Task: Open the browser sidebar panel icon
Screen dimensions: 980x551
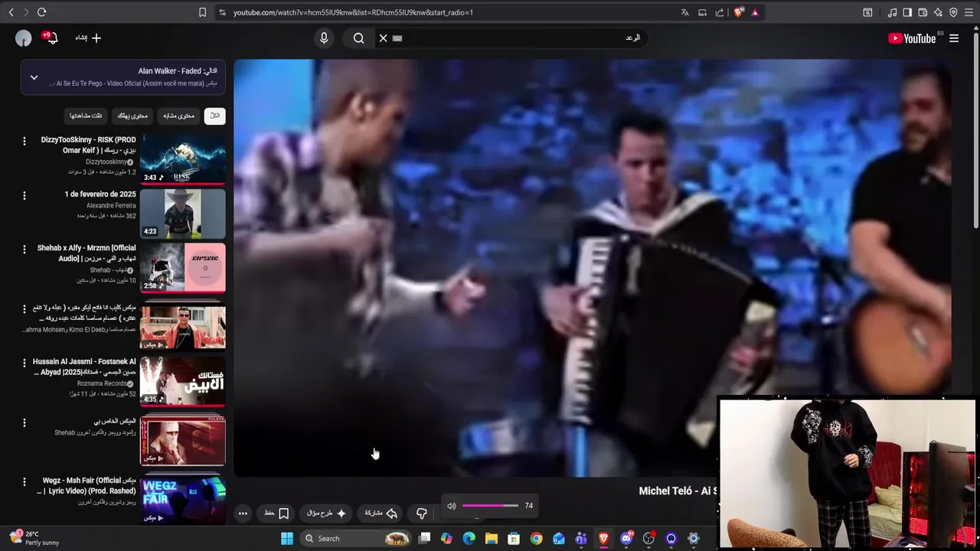Action: (907, 12)
